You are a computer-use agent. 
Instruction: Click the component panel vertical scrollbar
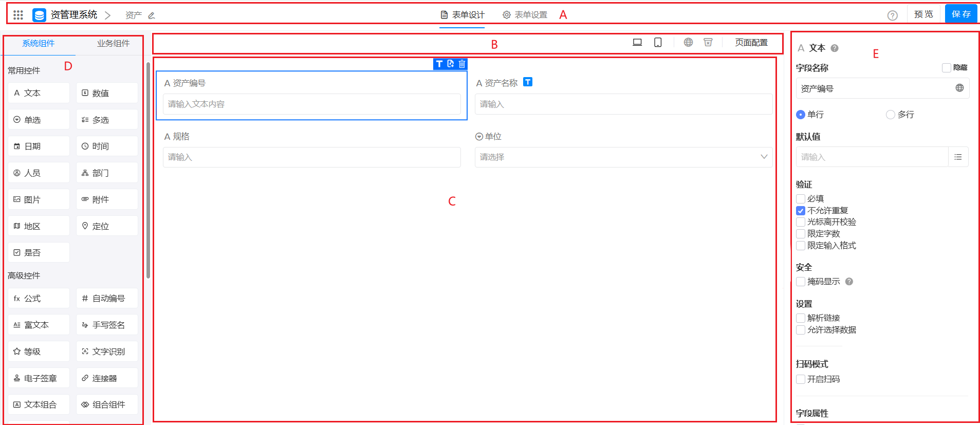click(149, 170)
